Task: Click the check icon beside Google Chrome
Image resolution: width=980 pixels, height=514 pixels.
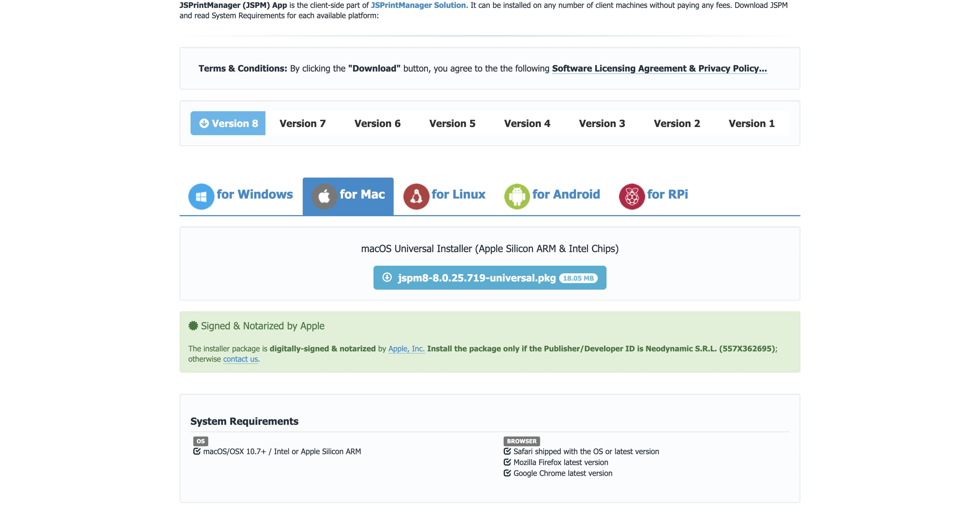Action: pos(507,473)
